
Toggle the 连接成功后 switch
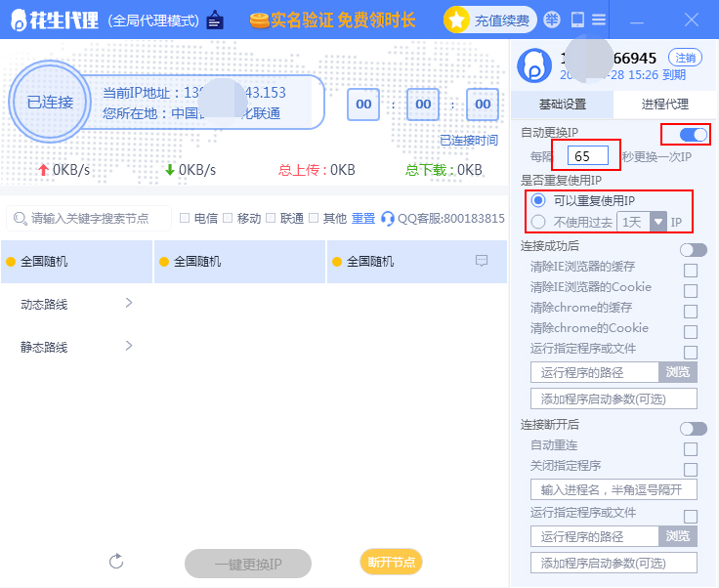pos(694,250)
